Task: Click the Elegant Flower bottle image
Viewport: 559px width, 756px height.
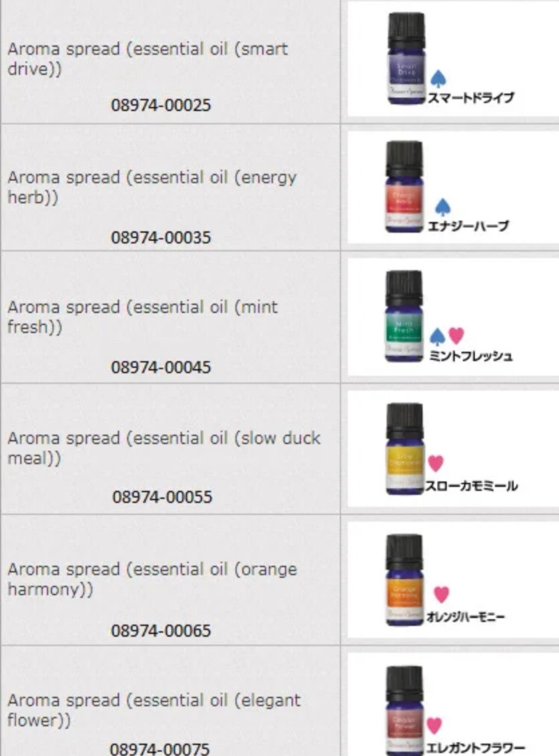Action: coord(404,711)
